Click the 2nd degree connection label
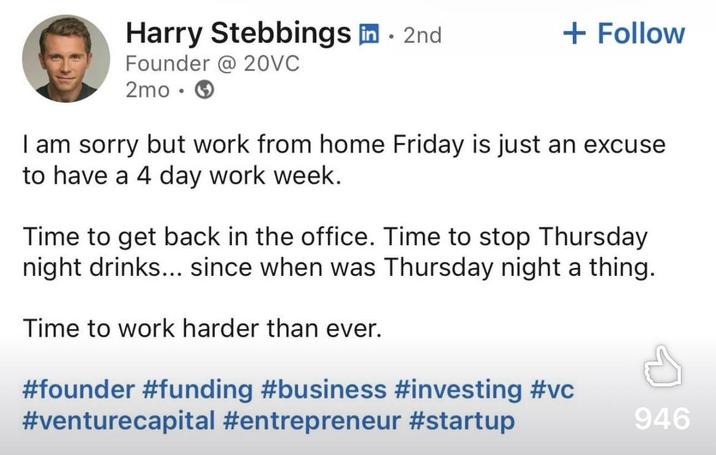The image size is (716, 455). click(423, 35)
